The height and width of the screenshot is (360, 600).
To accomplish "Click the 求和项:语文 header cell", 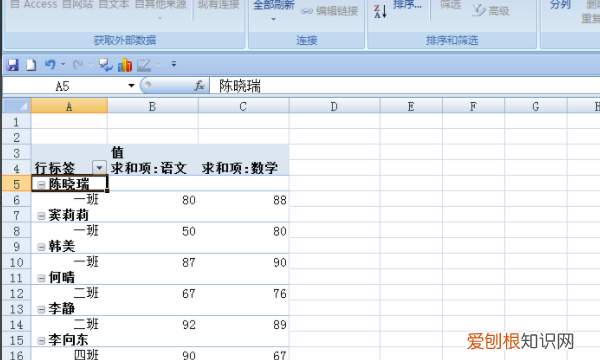I will pyautogui.click(x=153, y=168).
